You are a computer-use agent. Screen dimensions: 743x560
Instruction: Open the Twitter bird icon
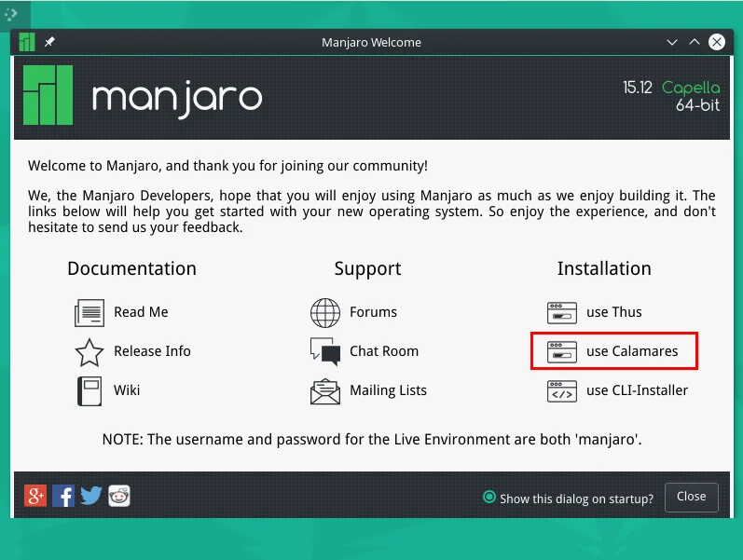(91, 496)
